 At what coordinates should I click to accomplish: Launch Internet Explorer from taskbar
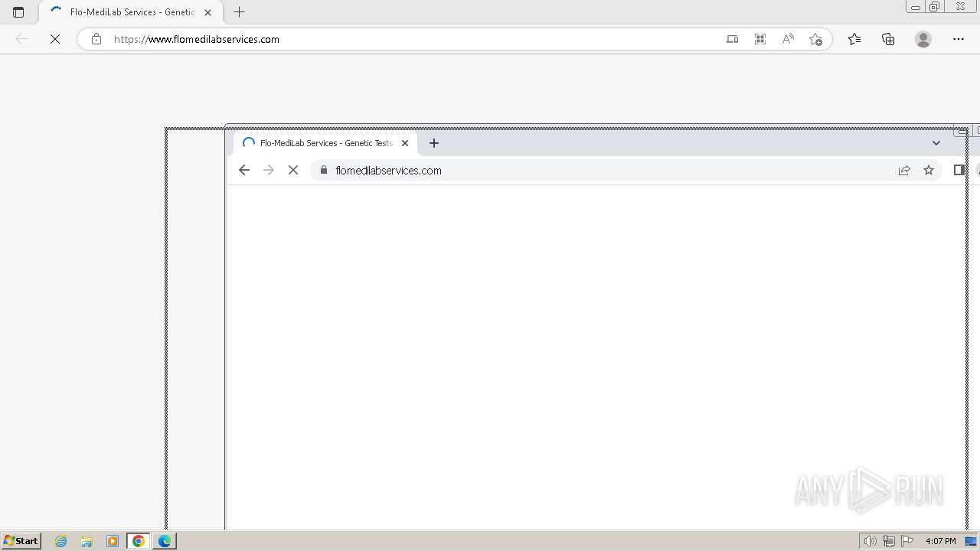[x=61, y=541]
